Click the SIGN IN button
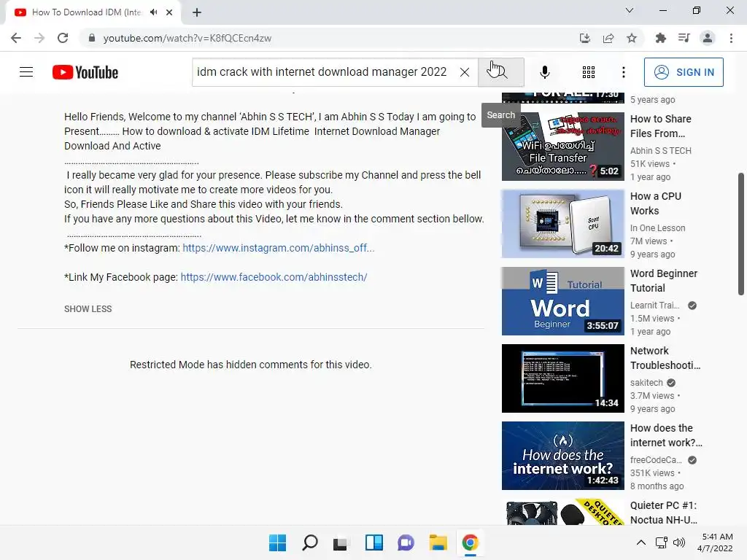This screenshot has height=560, width=747. tap(684, 72)
